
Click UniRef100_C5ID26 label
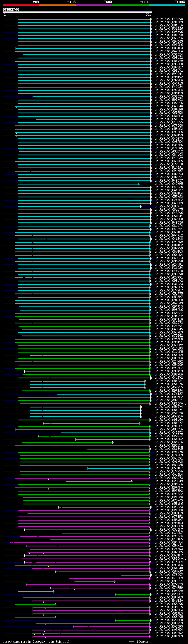pos(169,119)
